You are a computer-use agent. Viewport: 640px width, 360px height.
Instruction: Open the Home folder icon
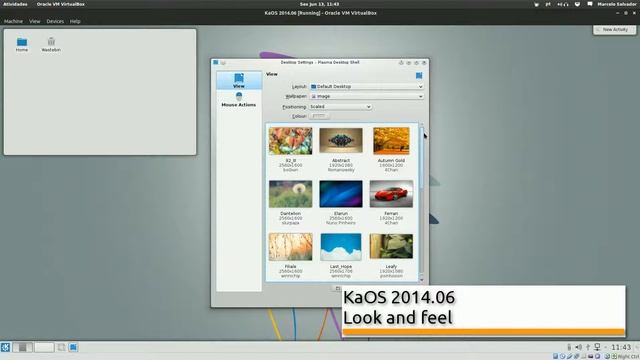(x=22, y=44)
